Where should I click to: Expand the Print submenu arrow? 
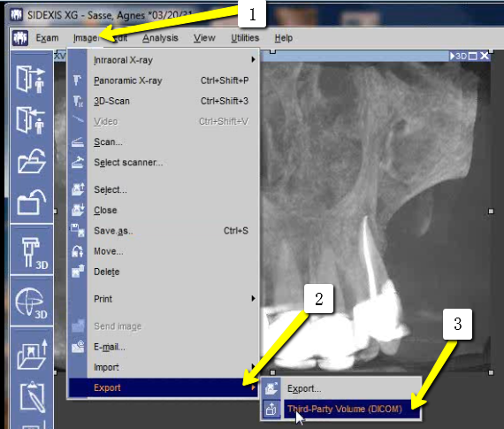click(x=253, y=298)
